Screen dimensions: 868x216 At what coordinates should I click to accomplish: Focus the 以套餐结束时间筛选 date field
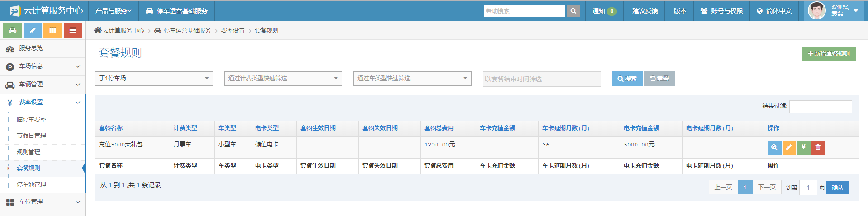tap(542, 79)
